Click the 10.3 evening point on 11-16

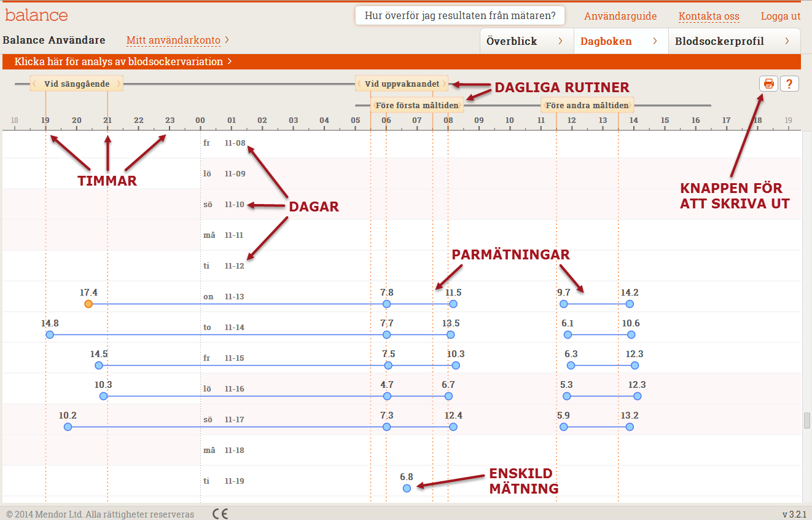coord(103,396)
